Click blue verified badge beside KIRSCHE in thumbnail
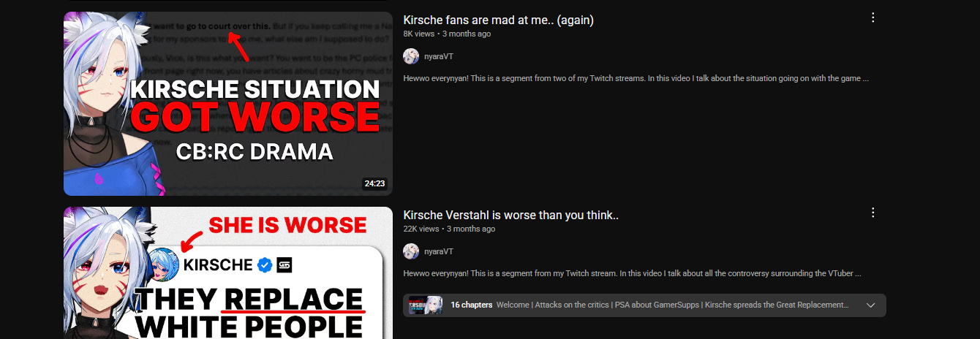This screenshot has height=339, width=980. pyautogui.click(x=264, y=265)
